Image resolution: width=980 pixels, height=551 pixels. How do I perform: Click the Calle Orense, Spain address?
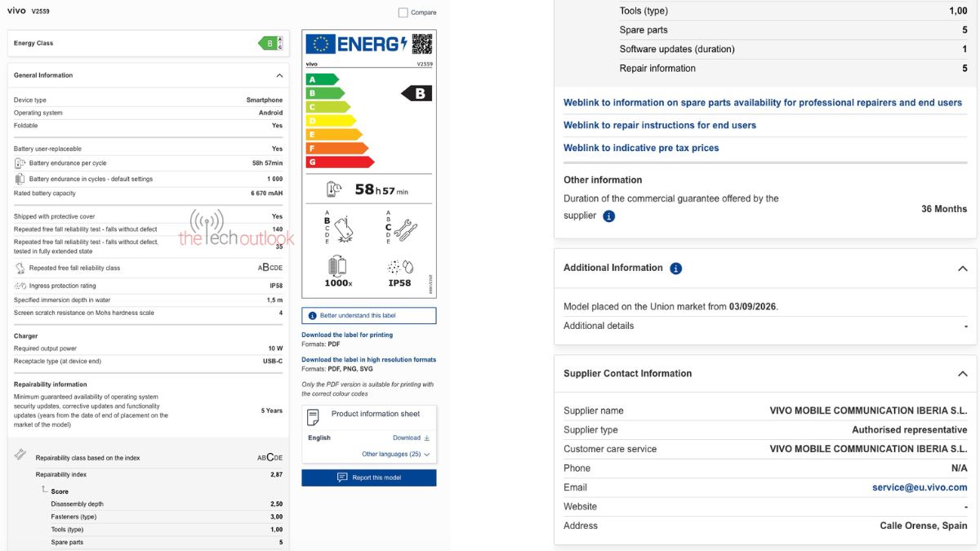pyautogui.click(x=924, y=526)
